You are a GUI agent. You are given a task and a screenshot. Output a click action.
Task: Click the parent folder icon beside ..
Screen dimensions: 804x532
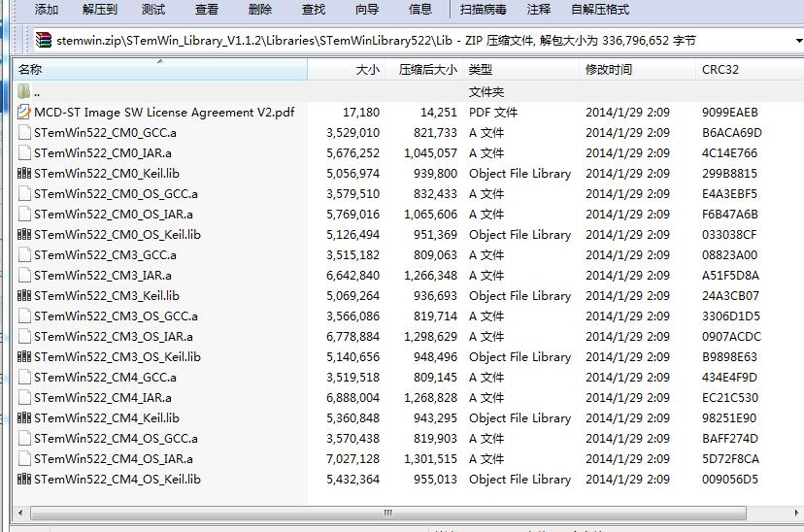coord(24,92)
